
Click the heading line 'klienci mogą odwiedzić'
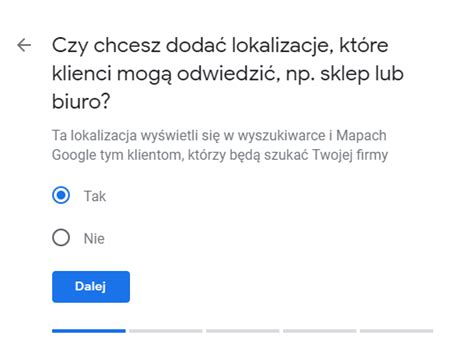click(x=165, y=74)
